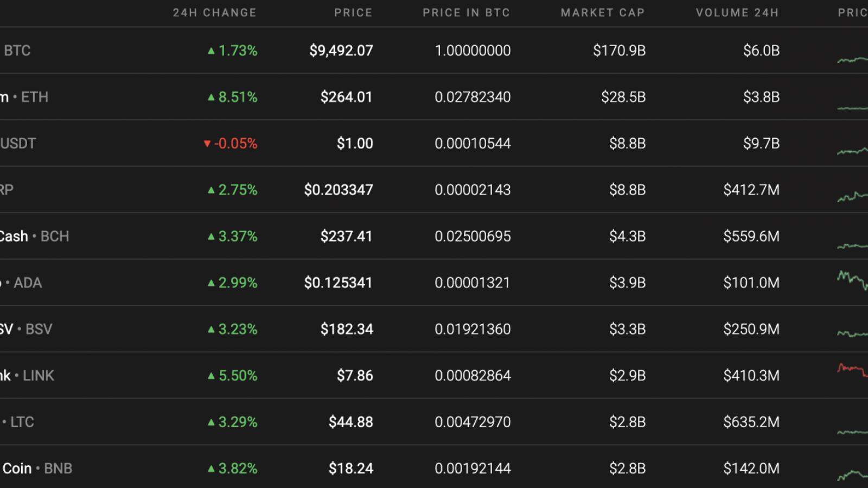Click the 2.75% change value

tap(238, 190)
